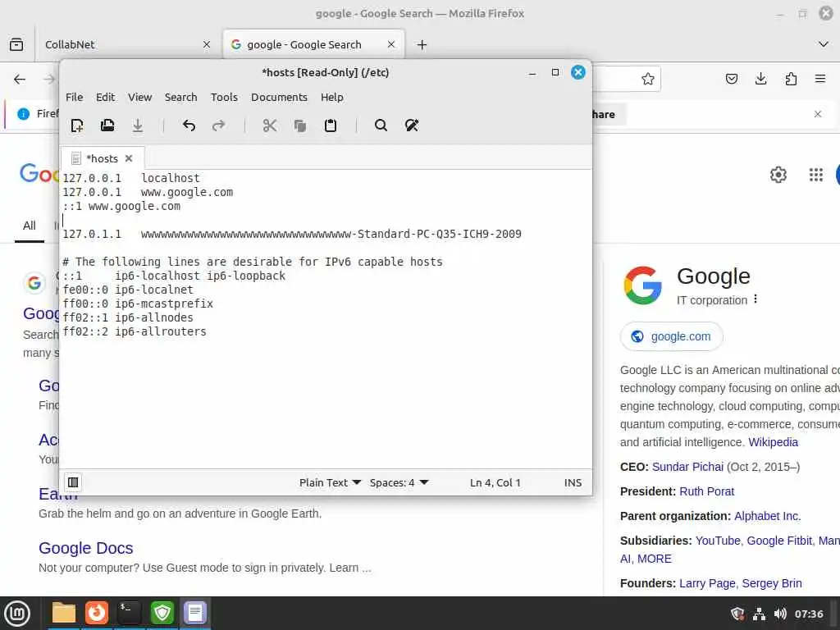
Task: Follow the Ruth Porat president link
Action: (706, 491)
